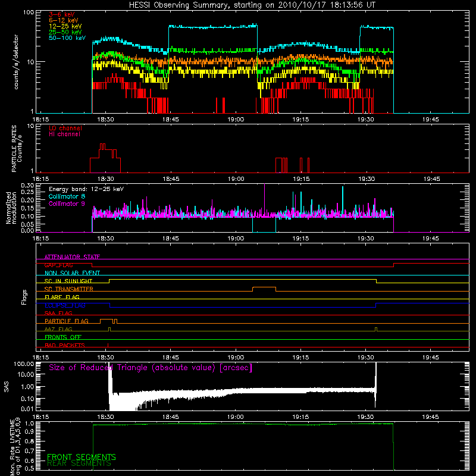Click the SC_TRANSMITTER raised pulse segment
Image resolution: width=476 pixels, height=476 pixels.
[x=264, y=287]
